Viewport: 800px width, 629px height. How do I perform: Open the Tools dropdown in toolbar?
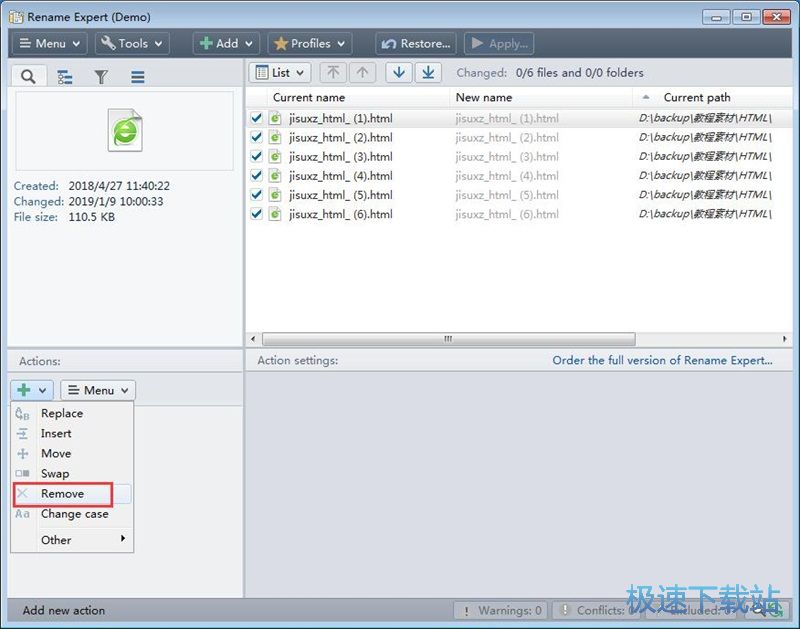click(131, 44)
